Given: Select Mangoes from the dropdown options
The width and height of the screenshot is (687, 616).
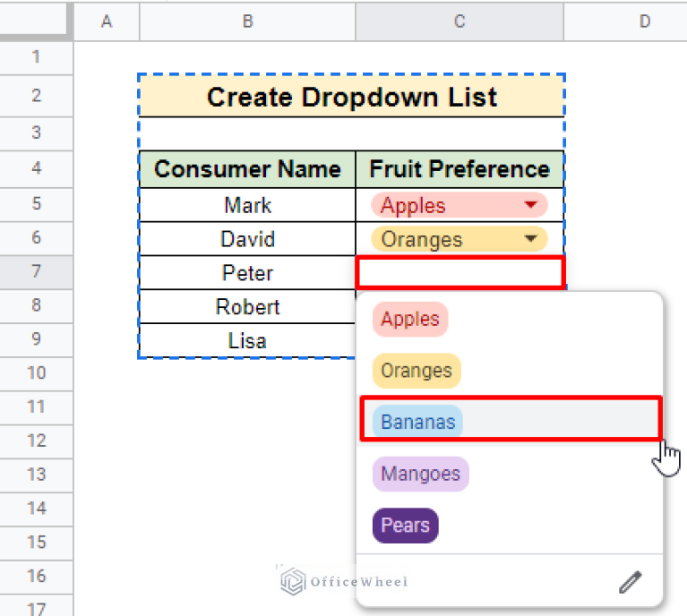Looking at the screenshot, I should pyautogui.click(x=420, y=474).
